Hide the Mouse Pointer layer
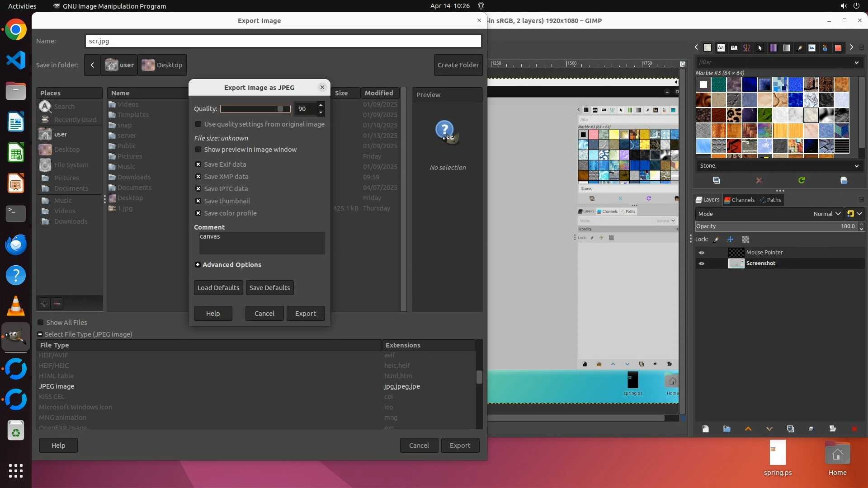This screenshot has width=868, height=488. pos(702,253)
